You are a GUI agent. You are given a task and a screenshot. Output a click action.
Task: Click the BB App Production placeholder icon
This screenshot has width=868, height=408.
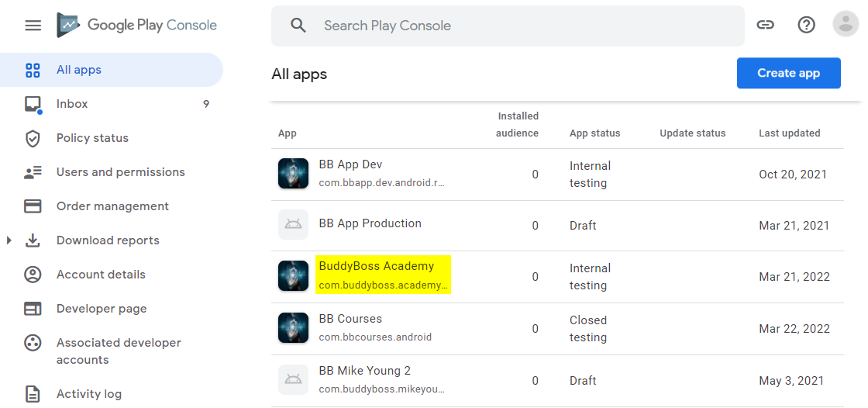(293, 224)
